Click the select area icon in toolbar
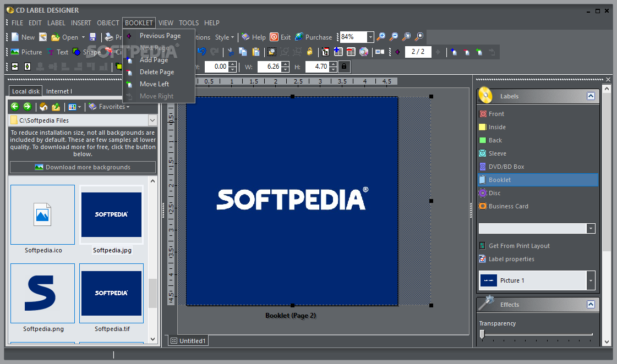This screenshot has width=617, height=364. tap(271, 52)
